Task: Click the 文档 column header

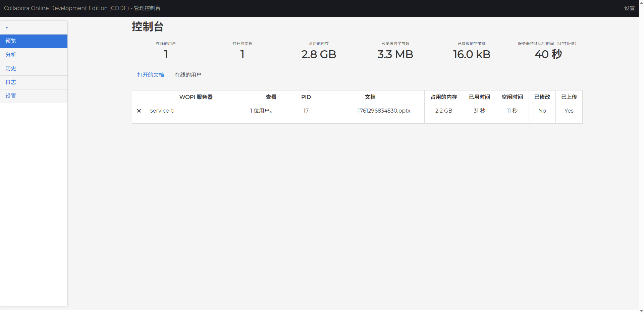Action: click(x=370, y=97)
